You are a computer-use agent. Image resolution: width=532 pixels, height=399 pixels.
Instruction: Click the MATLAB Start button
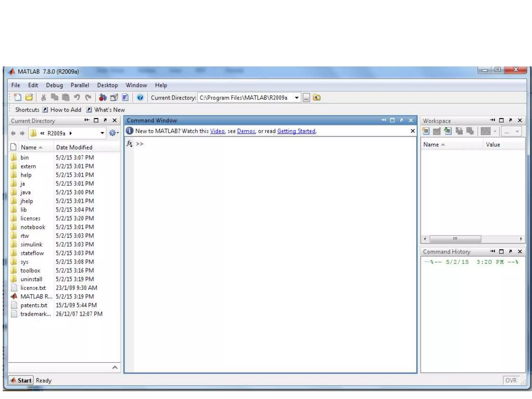(21, 380)
